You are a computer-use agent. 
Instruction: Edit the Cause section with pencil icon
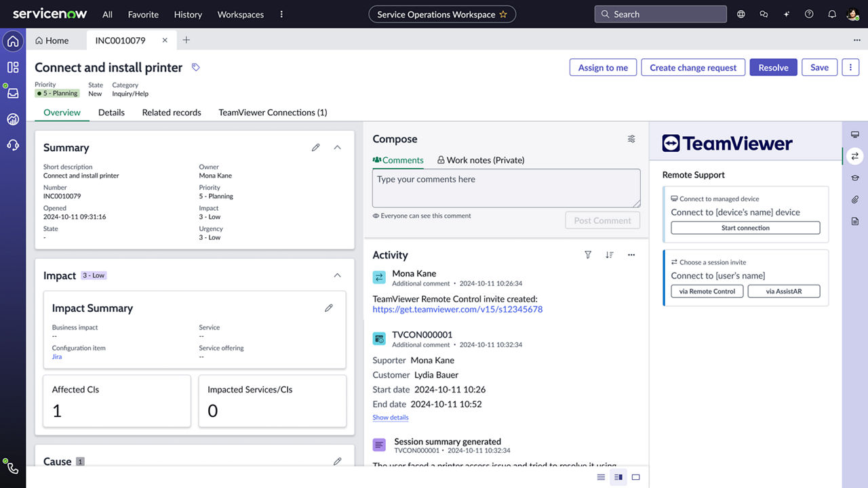(337, 461)
